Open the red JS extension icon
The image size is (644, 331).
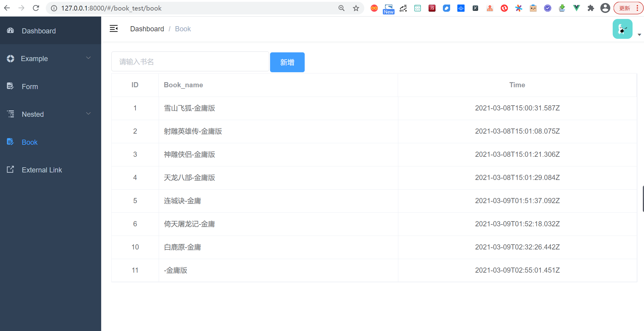(x=432, y=8)
